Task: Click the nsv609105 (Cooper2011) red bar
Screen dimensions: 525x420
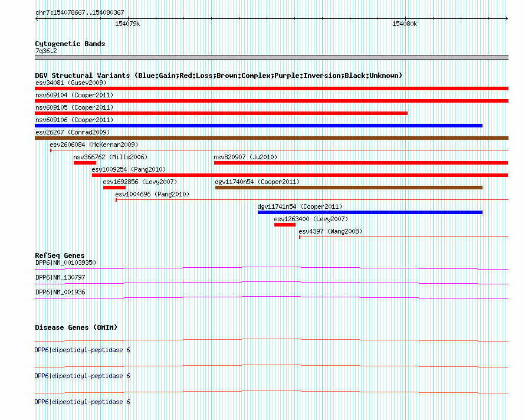Action: [221, 113]
